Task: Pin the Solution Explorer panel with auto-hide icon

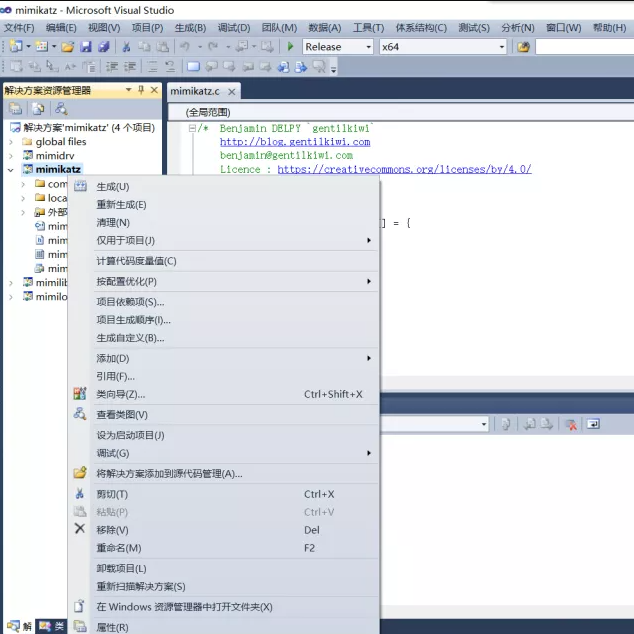Action: pos(141,90)
